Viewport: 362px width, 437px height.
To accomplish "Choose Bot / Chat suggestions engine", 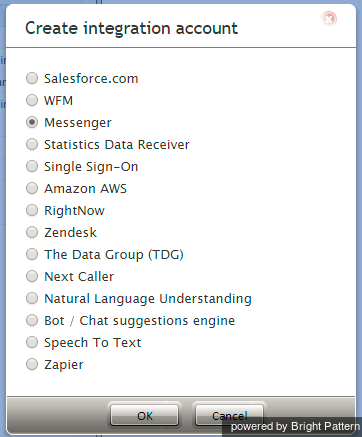I will click(32, 320).
